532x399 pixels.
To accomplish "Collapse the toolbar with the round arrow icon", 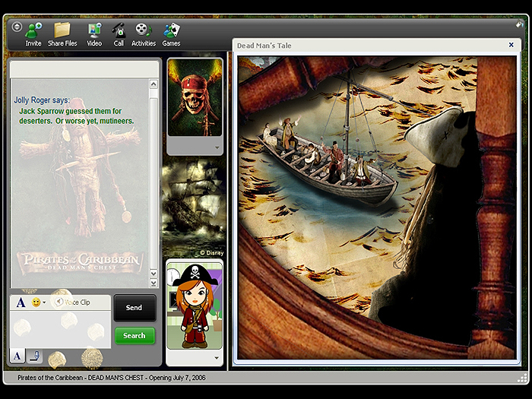I will [x=17, y=27].
